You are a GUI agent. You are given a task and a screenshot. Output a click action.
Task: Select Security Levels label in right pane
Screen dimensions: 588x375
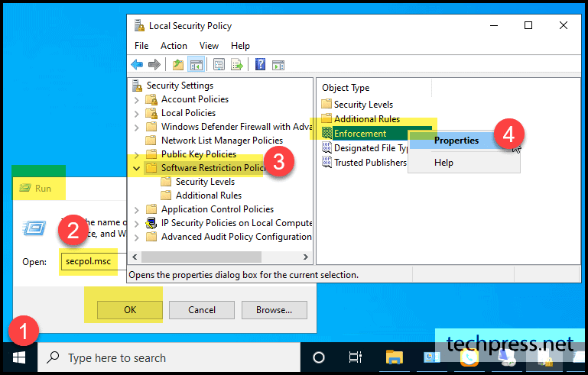pos(363,105)
